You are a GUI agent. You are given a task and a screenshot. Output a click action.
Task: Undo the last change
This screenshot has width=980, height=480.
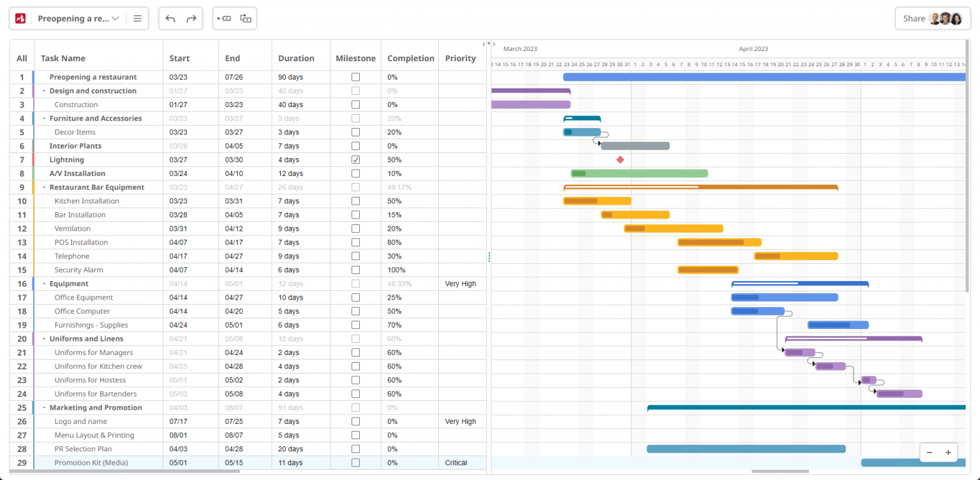(170, 18)
